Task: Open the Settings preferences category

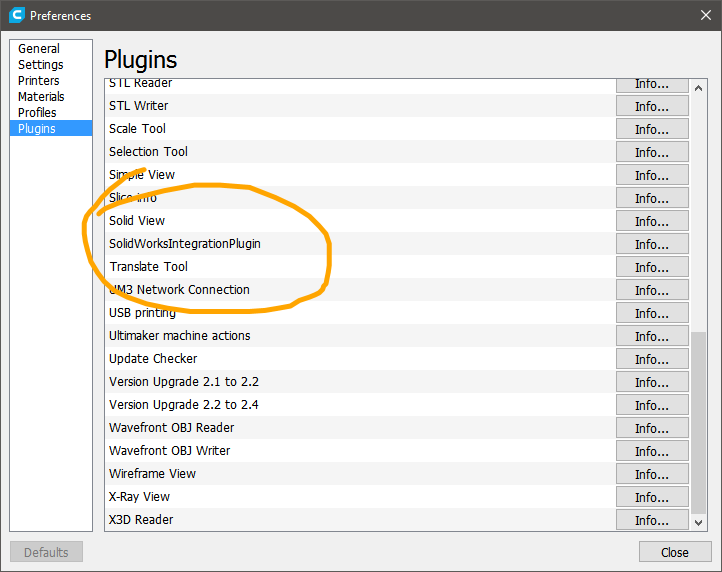Action: [x=51, y=64]
